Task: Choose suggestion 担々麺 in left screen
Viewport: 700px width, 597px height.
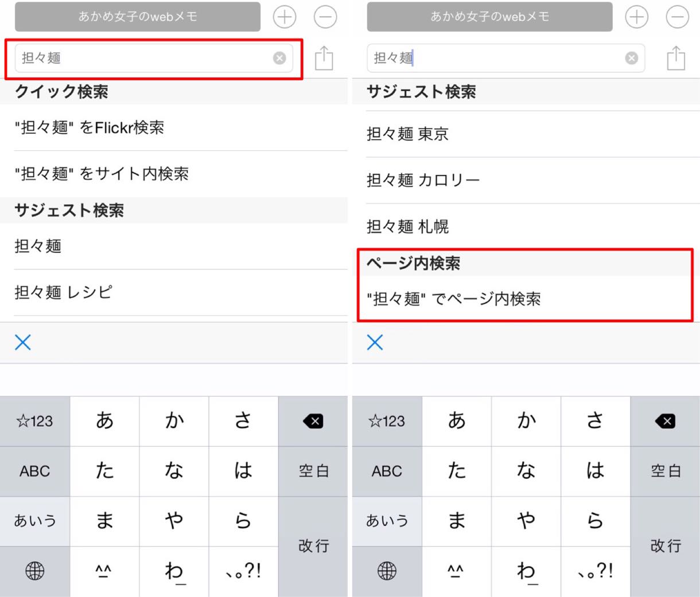Action: (x=174, y=246)
